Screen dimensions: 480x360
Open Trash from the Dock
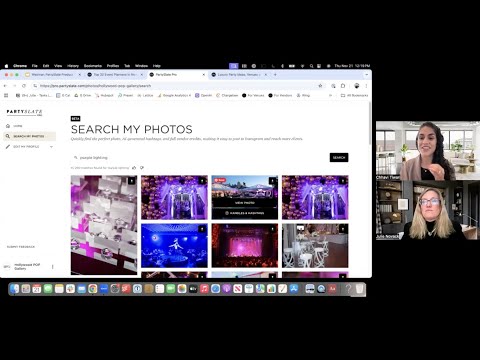pos(359,289)
